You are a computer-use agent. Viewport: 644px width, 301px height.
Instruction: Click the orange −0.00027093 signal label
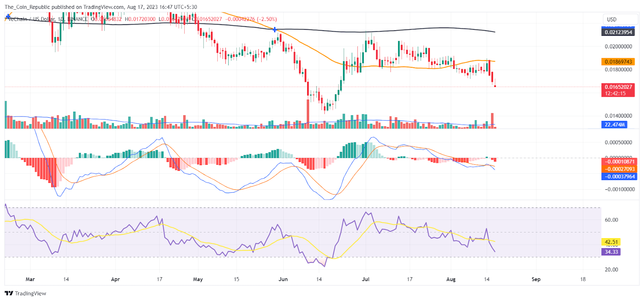point(619,169)
